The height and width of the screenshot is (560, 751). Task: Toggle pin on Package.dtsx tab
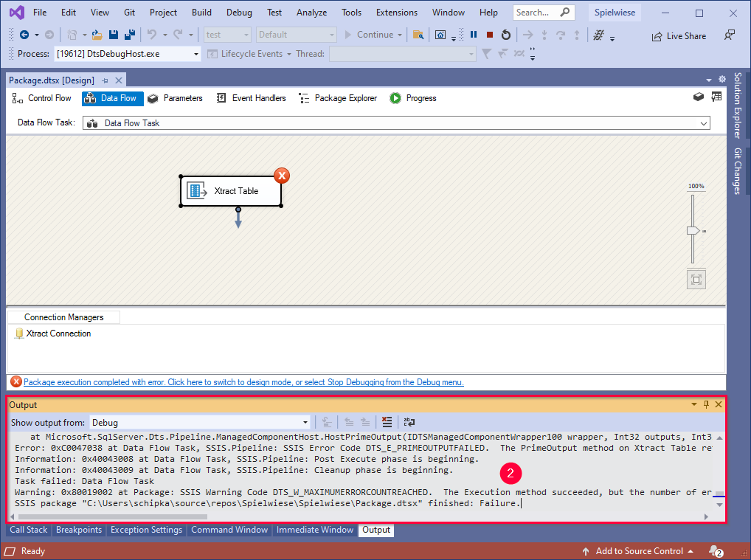[105, 80]
